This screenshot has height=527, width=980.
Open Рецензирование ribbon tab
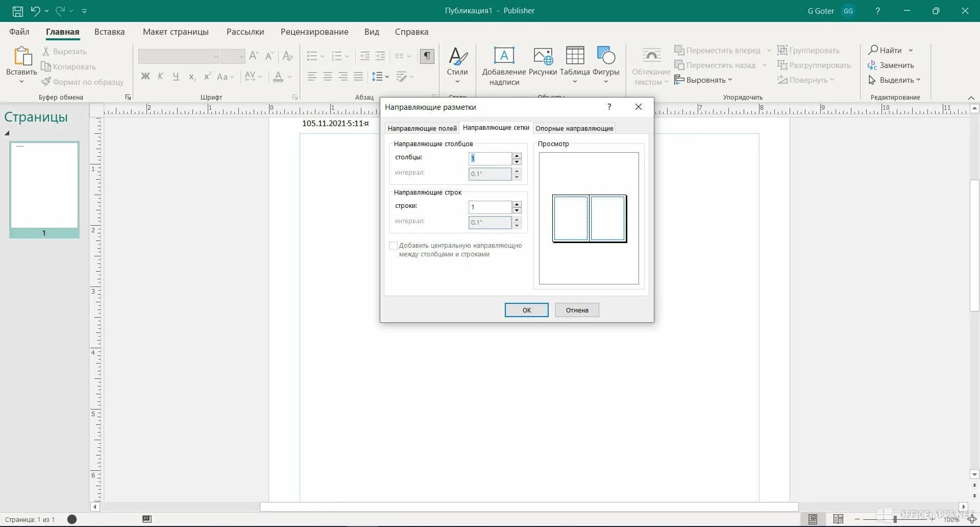[x=314, y=32]
